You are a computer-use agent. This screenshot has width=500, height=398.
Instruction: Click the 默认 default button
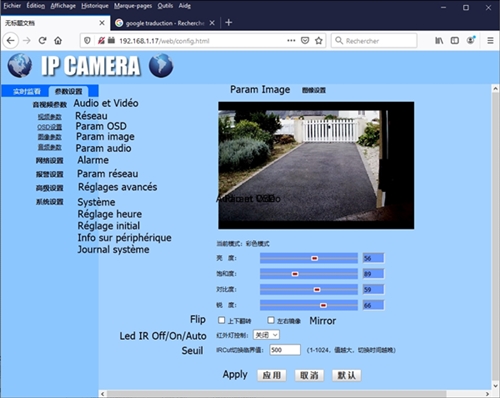[x=346, y=375]
